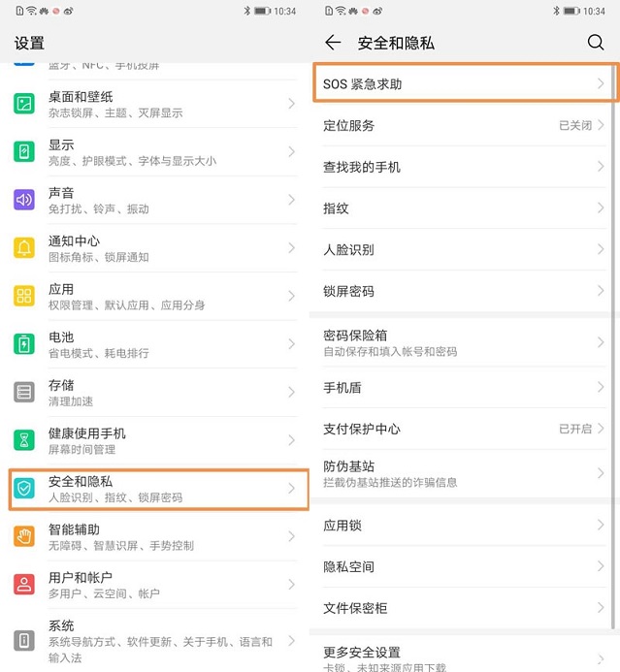Tap the Wi-Fi status icon in left screen
This screenshot has width=620, height=672.
click(32, 11)
